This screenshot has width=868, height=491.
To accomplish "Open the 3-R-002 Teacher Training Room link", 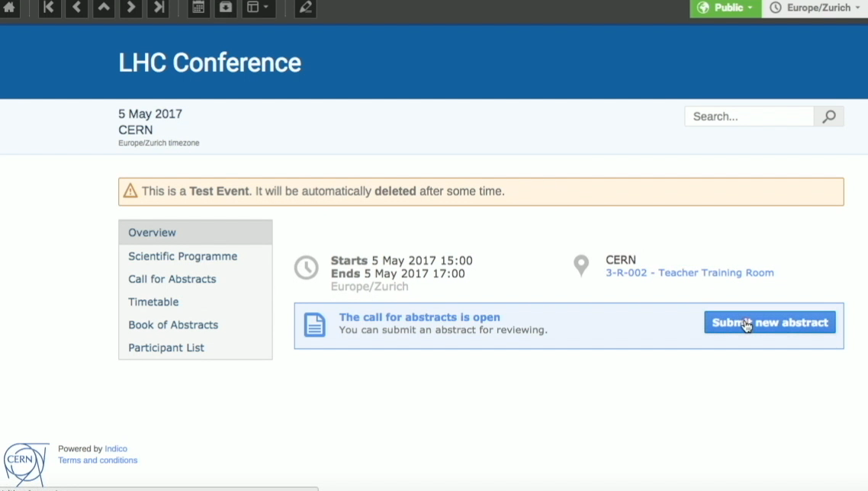I will [x=690, y=272].
